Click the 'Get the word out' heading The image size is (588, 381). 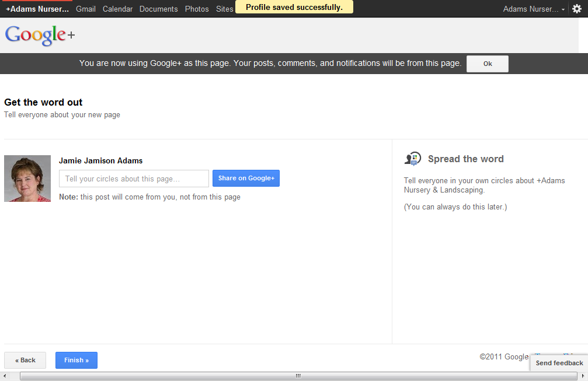click(43, 102)
